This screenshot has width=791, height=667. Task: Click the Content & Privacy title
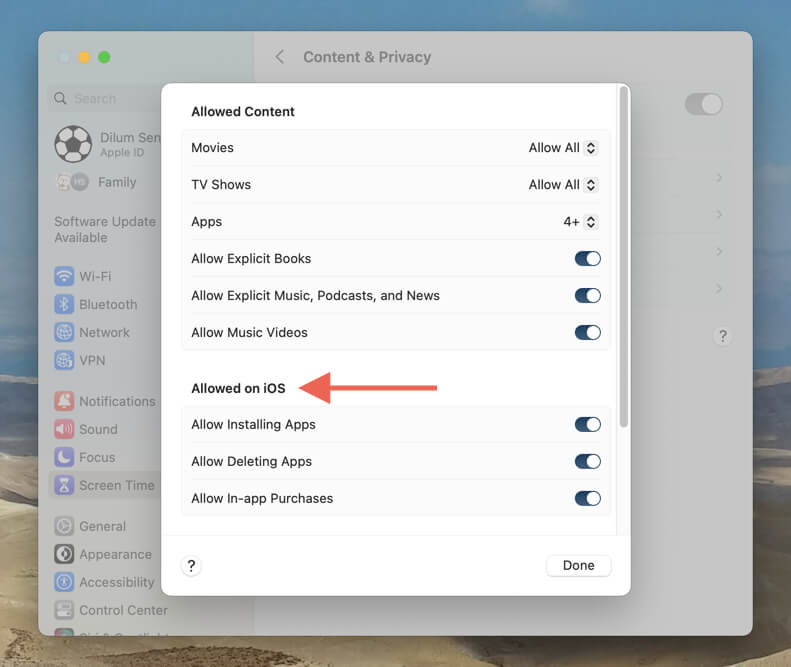pyautogui.click(x=367, y=57)
